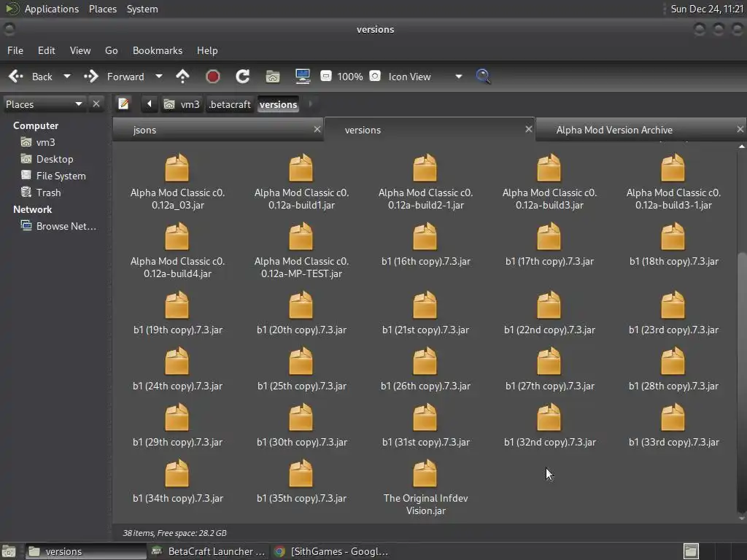Screen dimensions: 747x560
Task: Zoom out with the minus icon
Action: [x=325, y=77]
